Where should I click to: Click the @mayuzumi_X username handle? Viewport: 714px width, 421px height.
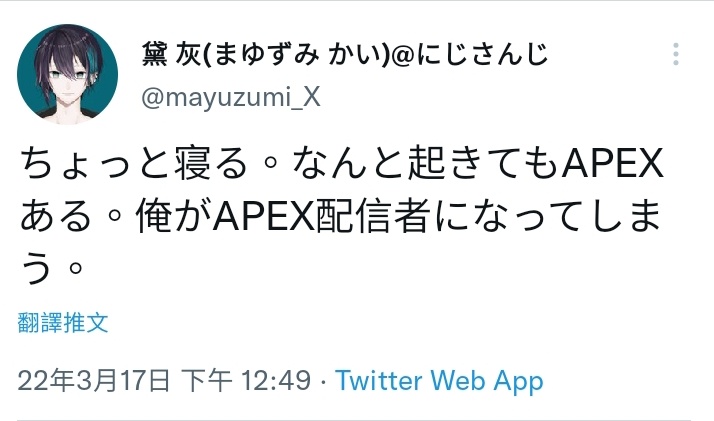pyautogui.click(x=231, y=97)
